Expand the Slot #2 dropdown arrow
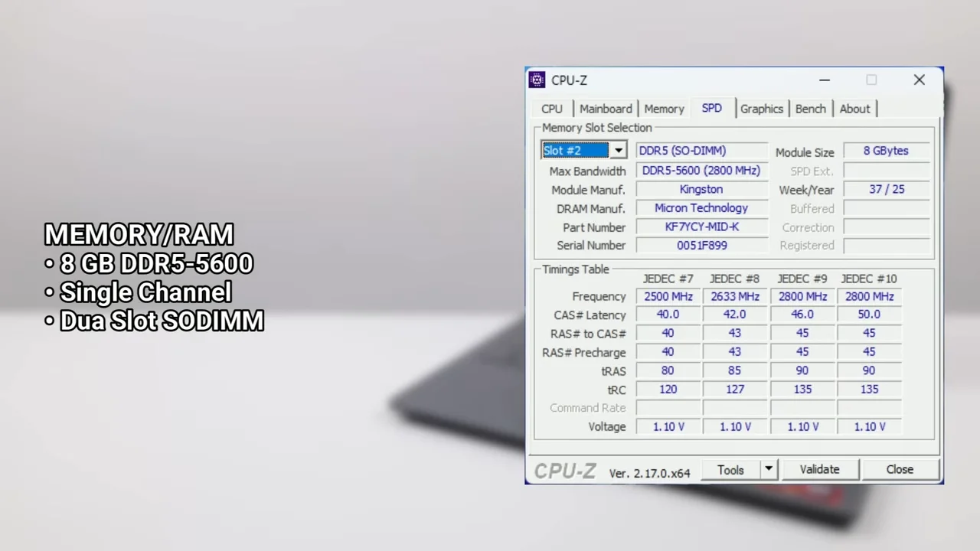 [618, 151]
